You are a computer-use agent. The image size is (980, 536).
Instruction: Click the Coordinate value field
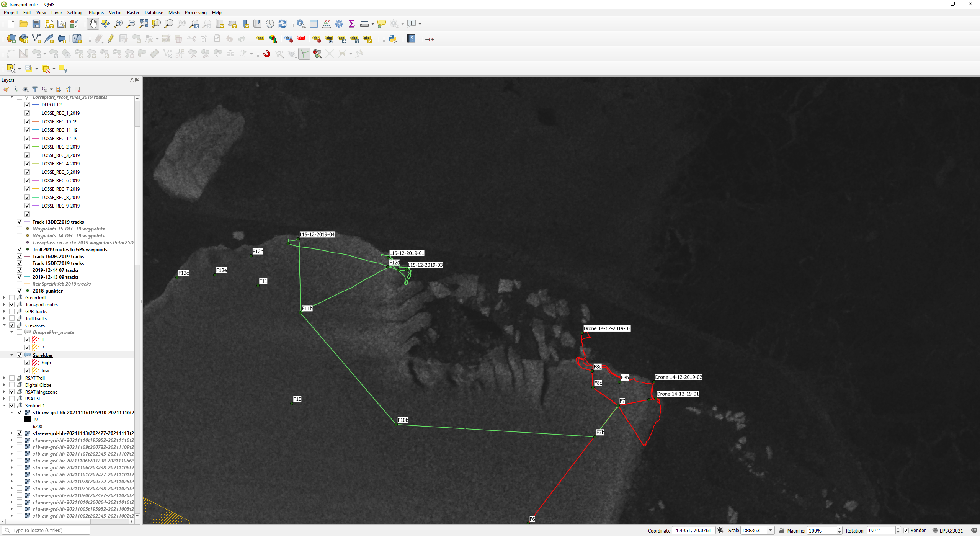coord(693,530)
